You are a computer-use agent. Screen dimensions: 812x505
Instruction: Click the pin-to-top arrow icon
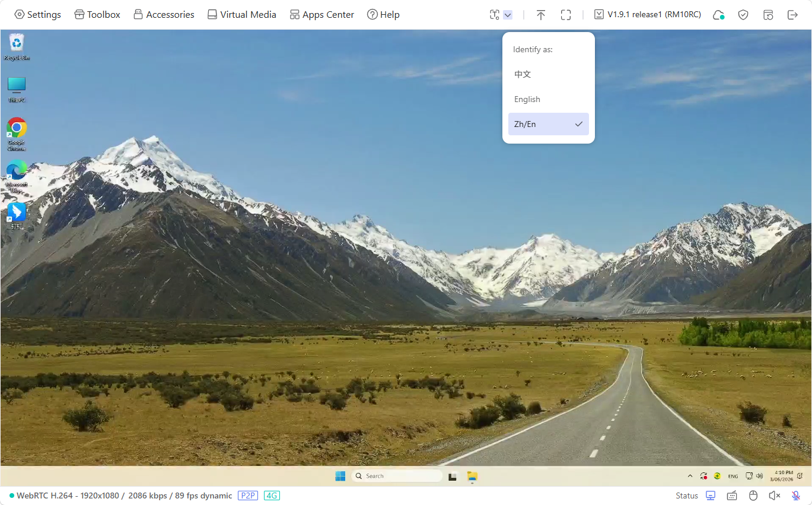pyautogui.click(x=540, y=15)
